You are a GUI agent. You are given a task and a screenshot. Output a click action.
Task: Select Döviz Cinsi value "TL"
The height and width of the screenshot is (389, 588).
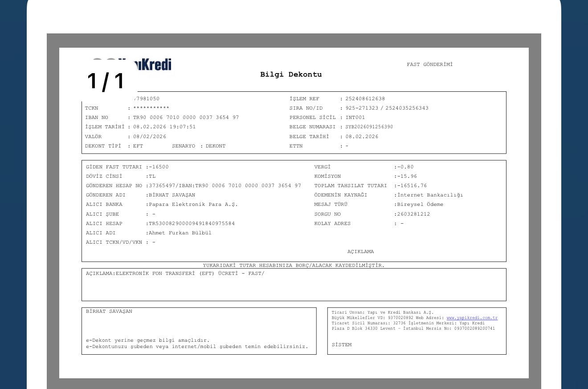pyautogui.click(x=152, y=176)
